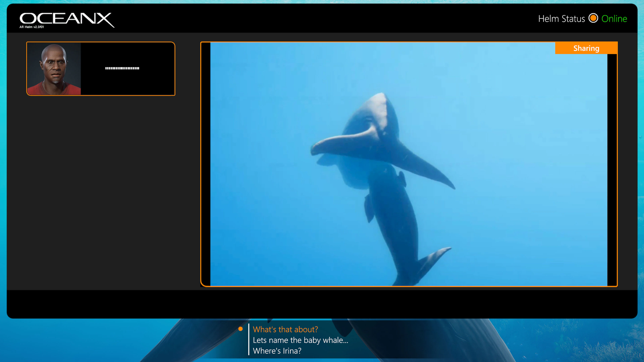Switch to the Helm Status view
Viewport: 644px width, 362px height.
[561, 18]
